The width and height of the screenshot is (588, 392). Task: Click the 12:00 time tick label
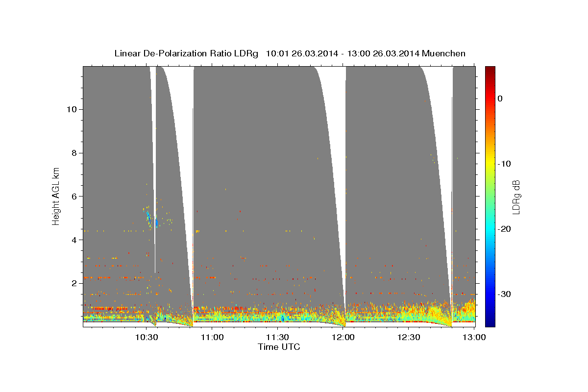tap(343, 337)
